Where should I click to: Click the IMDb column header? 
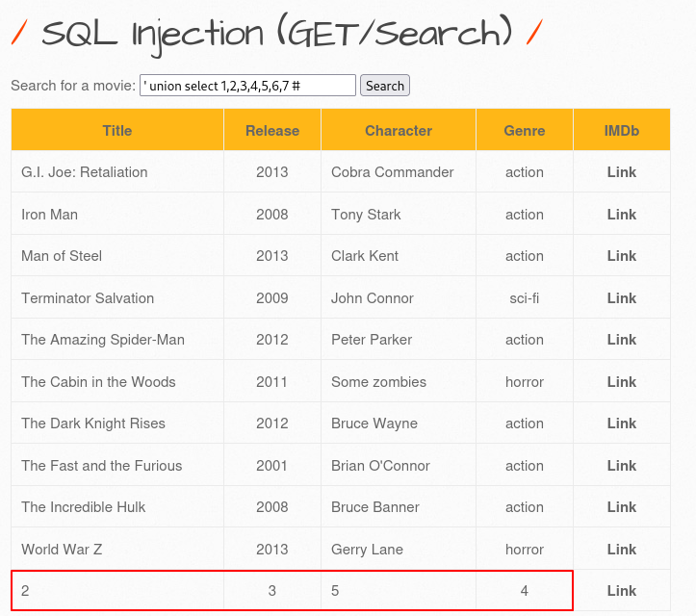click(622, 131)
